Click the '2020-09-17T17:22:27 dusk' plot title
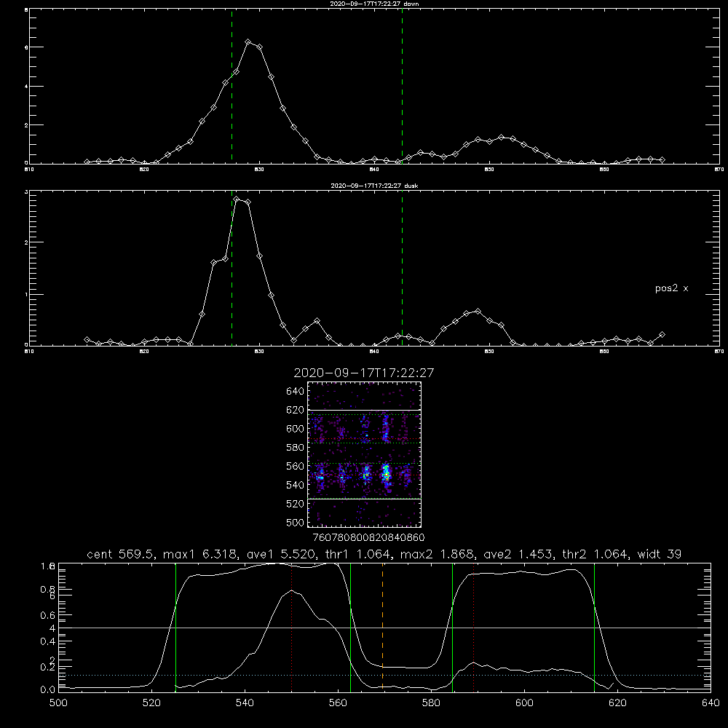The height and width of the screenshot is (728, 728). 374,186
